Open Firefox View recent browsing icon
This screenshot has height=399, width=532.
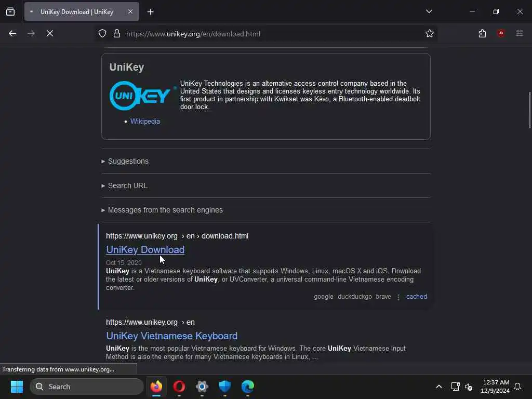tap(10, 11)
